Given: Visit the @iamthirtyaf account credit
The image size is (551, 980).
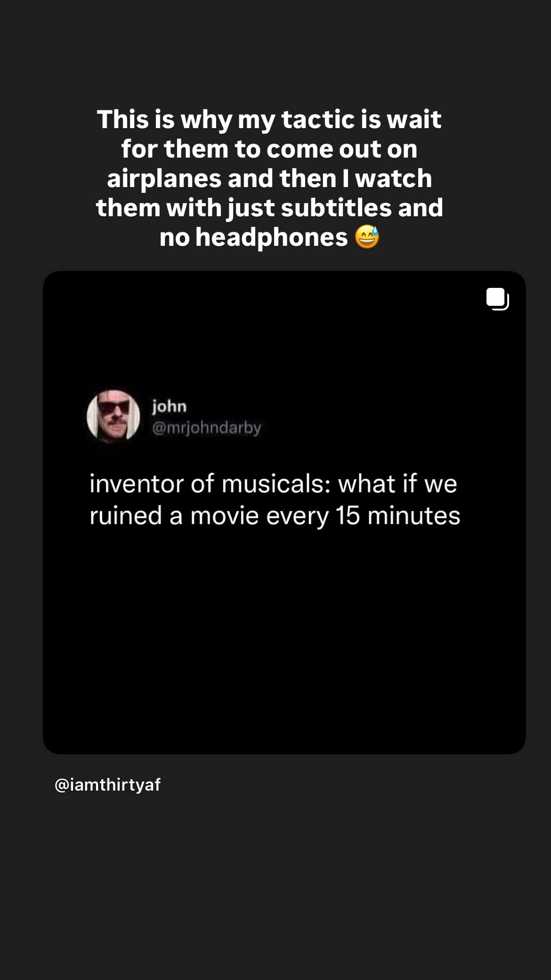Looking at the screenshot, I should pos(107,784).
